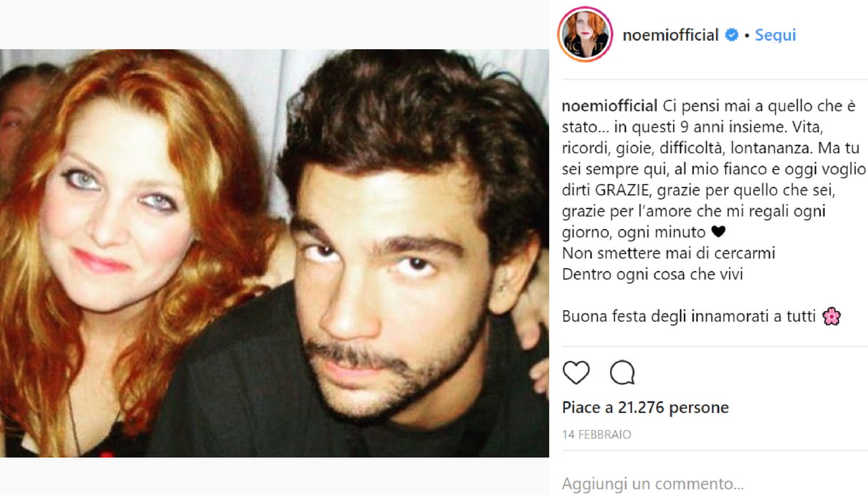The width and height of the screenshot is (868, 495).
Task: Click the line Non smettere mai di cercarmi
Action: click(668, 253)
